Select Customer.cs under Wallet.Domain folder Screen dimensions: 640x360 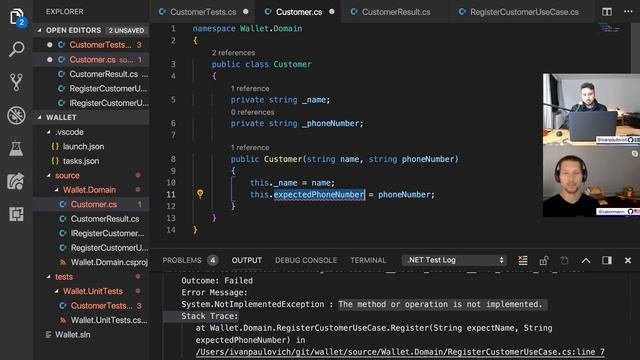click(91, 204)
